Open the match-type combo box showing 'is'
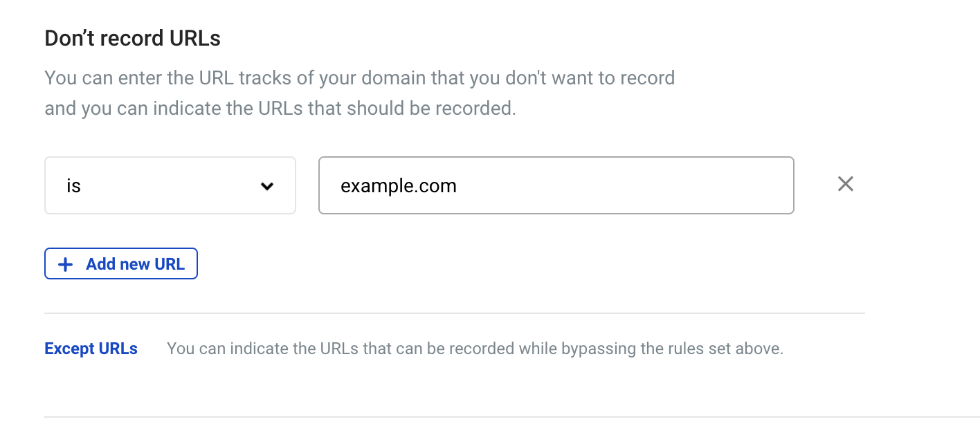Screen dimensions: 980x426 pos(170,185)
